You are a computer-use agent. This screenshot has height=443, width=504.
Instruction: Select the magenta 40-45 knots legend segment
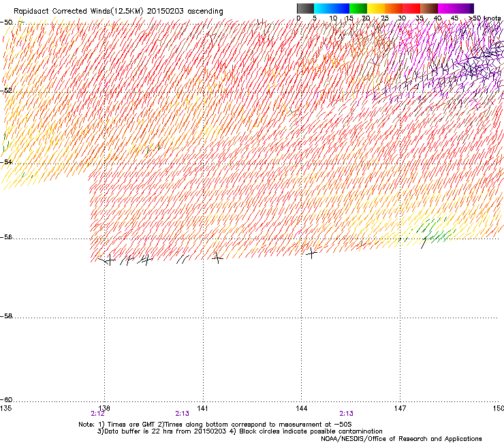pos(447,8)
